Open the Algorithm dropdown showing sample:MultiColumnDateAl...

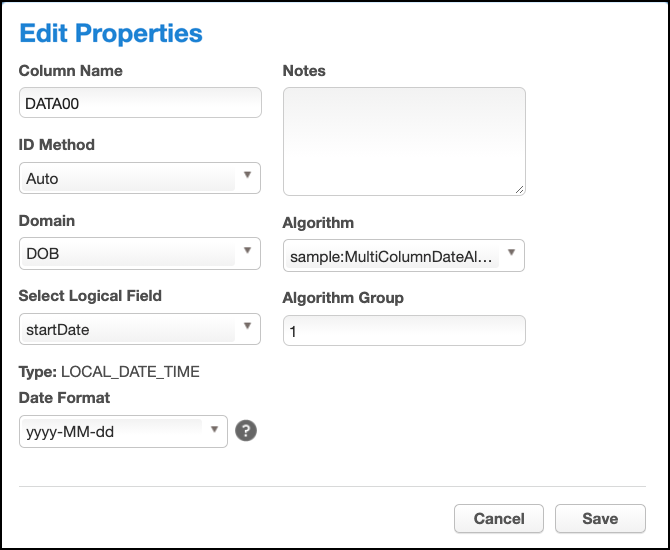404,255
